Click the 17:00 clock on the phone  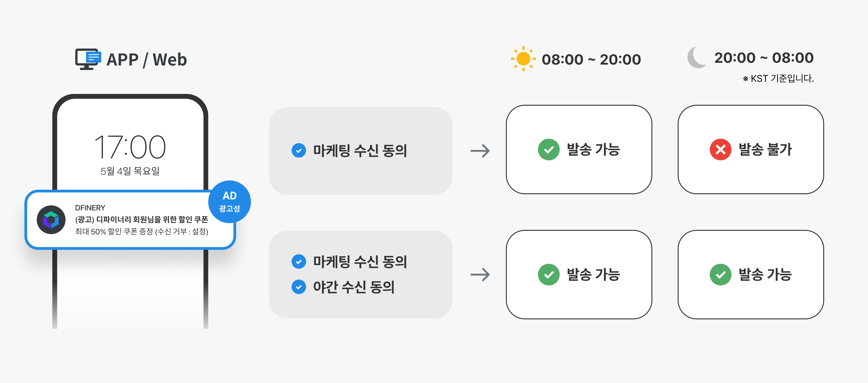tap(130, 147)
